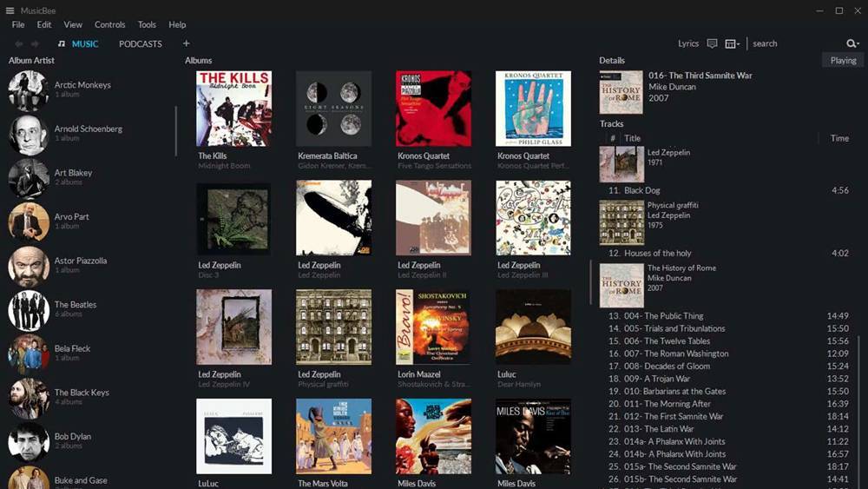Open Kremerata Baltica Eight Seasons album cover
Viewport: 868px width, 489px height.
coord(334,109)
